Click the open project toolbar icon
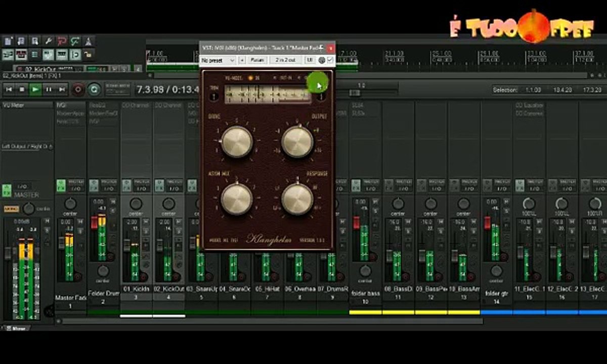Viewport: 607px width, 364px height. click(21, 41)
